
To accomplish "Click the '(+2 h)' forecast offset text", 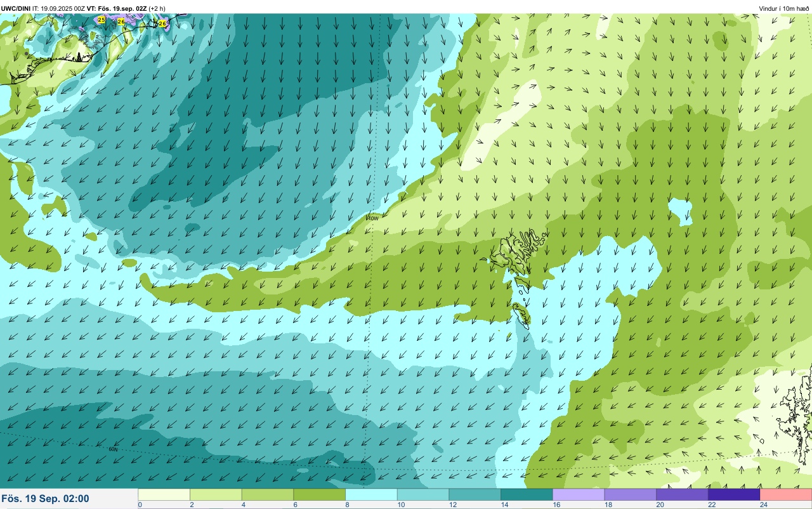I will (x=157, y=9).
